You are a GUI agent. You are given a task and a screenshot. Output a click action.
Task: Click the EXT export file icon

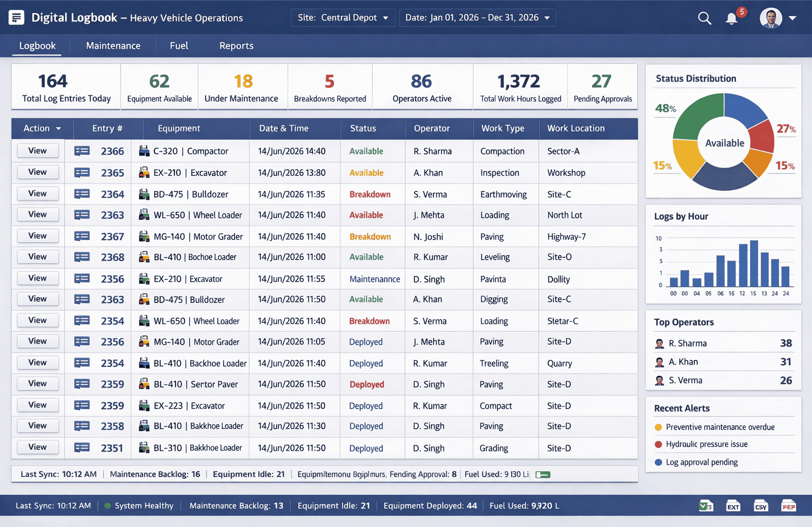pyautogui.click(x=733, y=505)
